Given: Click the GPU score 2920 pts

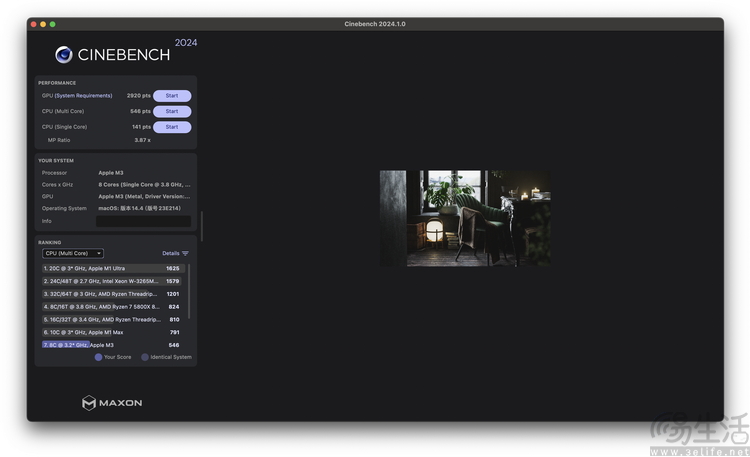Looking at the screenshot, I should tap(139, 96).
